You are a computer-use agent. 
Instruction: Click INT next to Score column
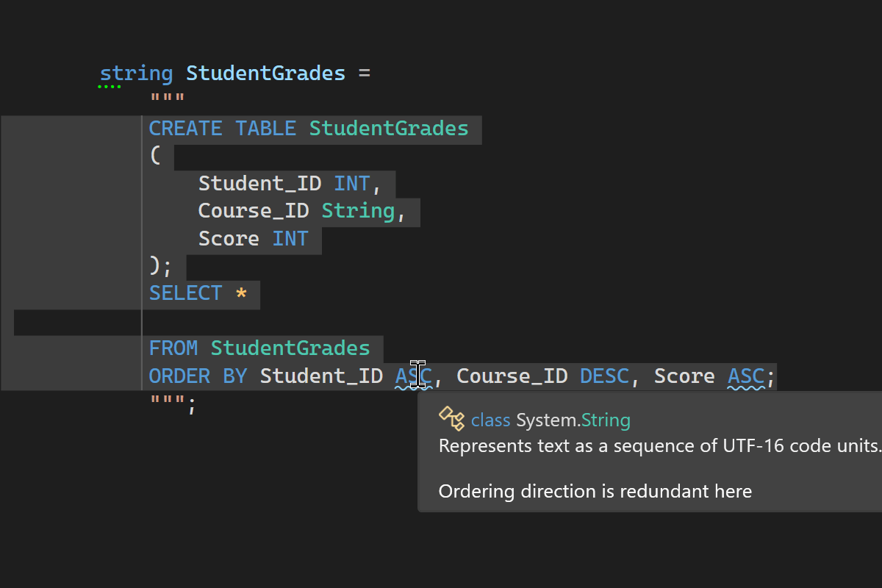tap(290, 239)
